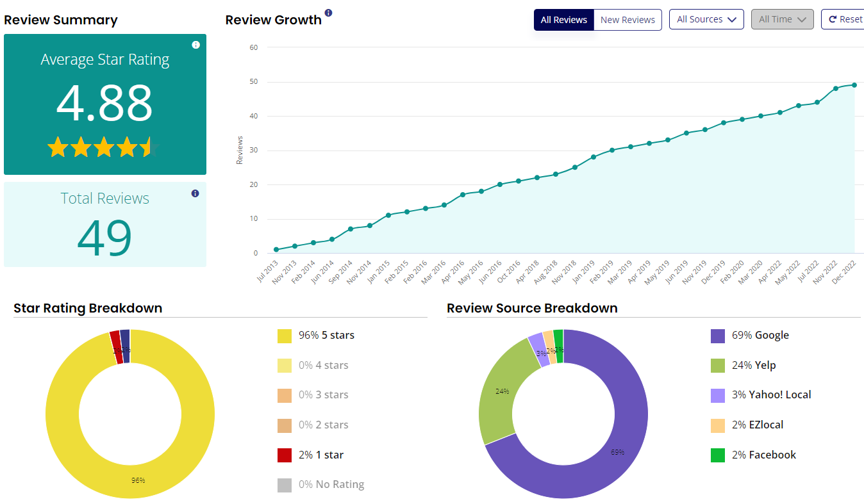
Task: Open the All Sources dropdown
Action: click(706, 20)
